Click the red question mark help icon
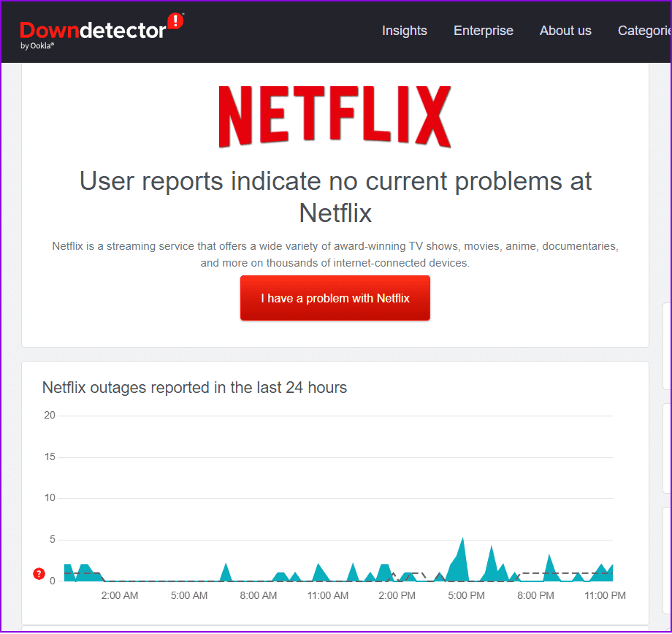The image size is (672, 634). (39, 574)
